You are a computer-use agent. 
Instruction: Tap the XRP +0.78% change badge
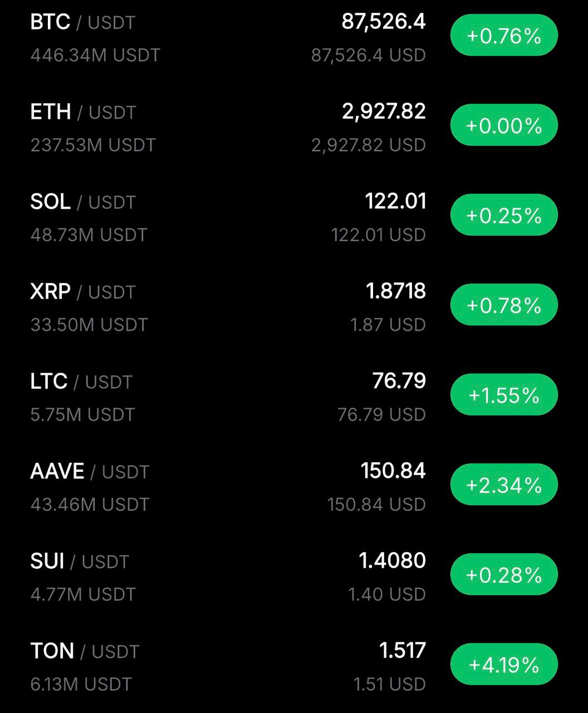tap(503, 305)
